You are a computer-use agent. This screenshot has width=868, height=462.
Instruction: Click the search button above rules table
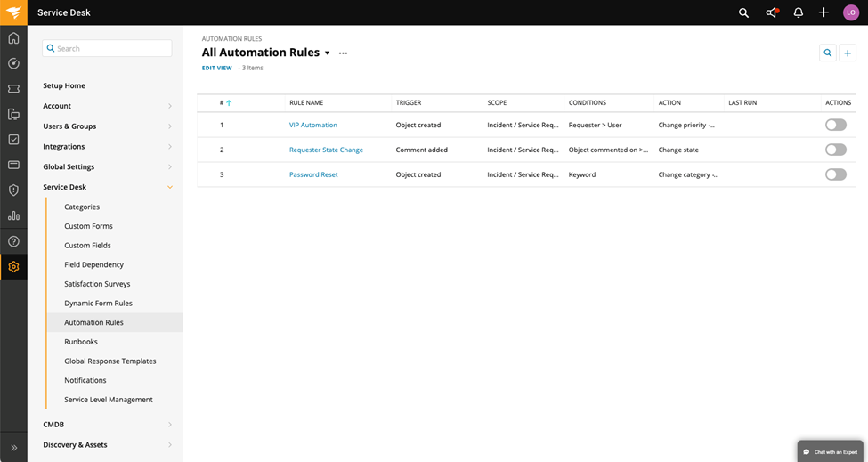(x=828, y=53)
